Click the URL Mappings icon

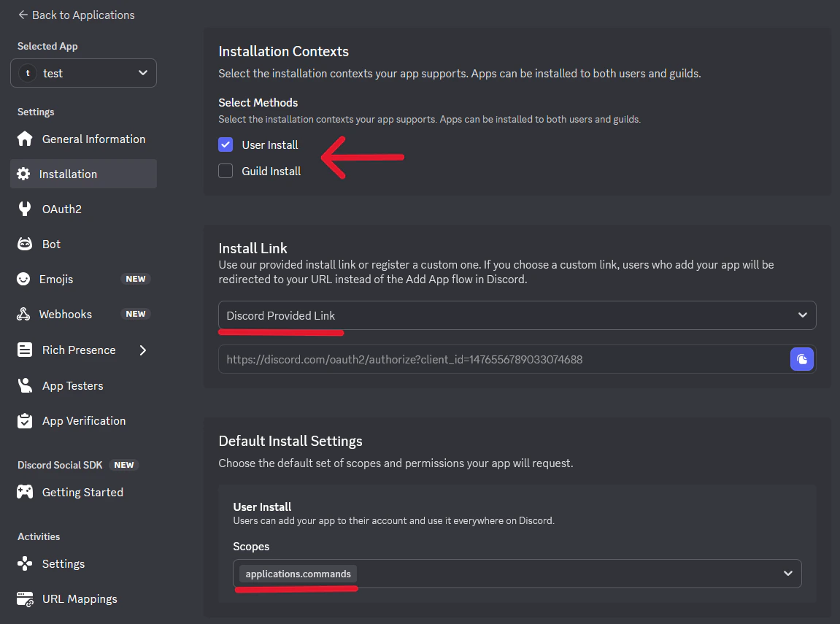click(26, 598)
